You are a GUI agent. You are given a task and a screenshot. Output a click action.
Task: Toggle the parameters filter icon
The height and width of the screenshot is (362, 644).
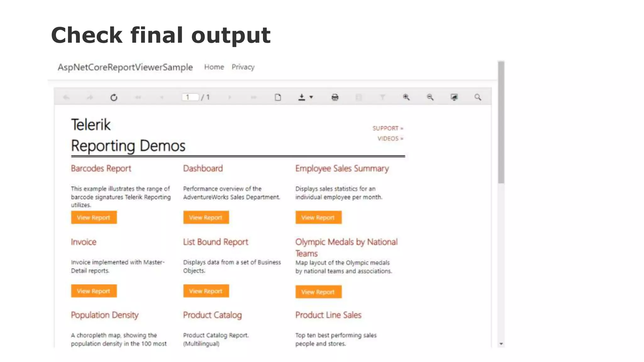tap(382, 97)
